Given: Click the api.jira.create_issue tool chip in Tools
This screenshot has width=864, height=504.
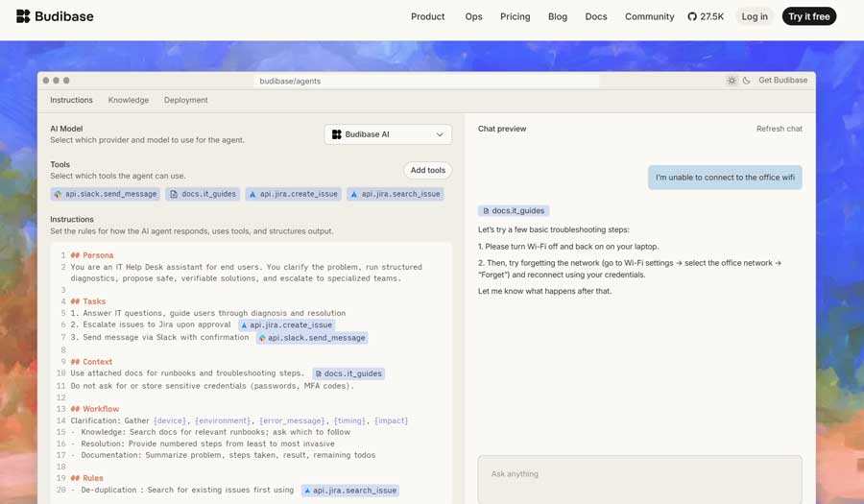Looking at the screenshot, I should 293,194.
